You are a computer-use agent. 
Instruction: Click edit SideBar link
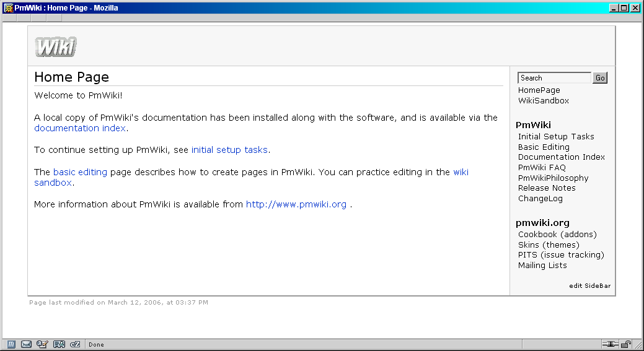coord(590,286)
